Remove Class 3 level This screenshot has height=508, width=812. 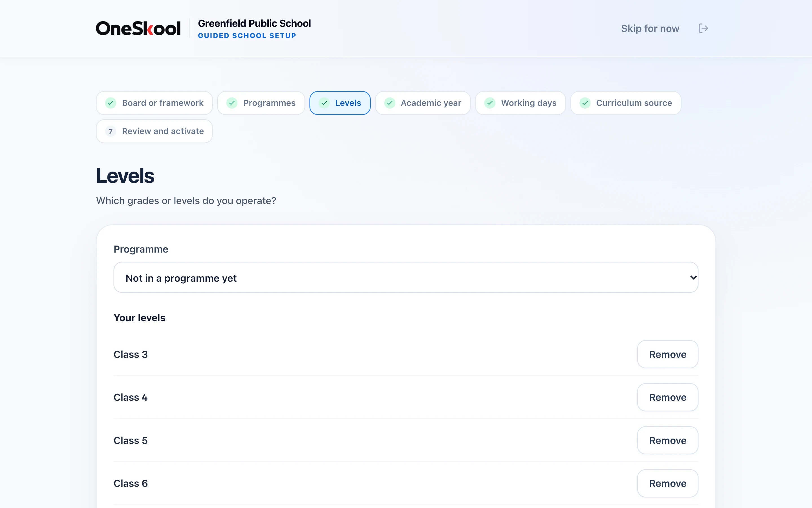[x=667, y=354]
